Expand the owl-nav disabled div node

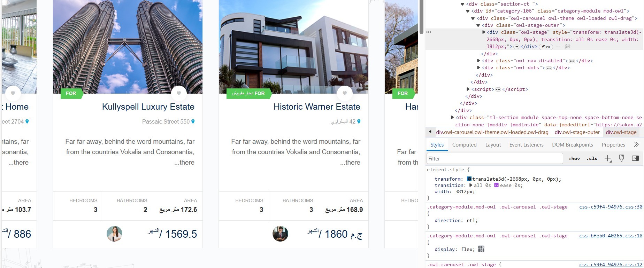[479, 61]
